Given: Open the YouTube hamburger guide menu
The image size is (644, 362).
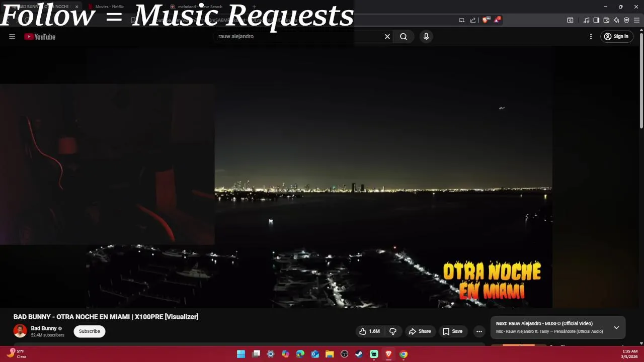Looking at the screenshot, I should click(12, 37).
